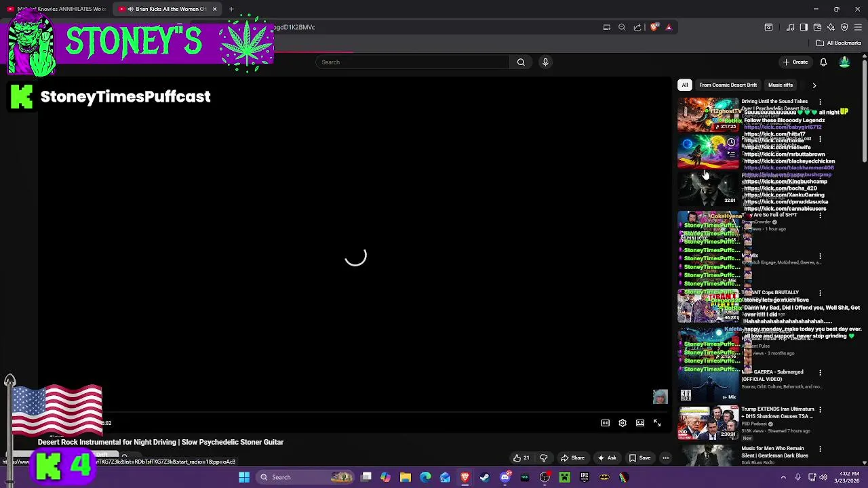Show hidden system tray icons chevron
Viewport: 868px width, 488px height.
[x=784, y=477]
